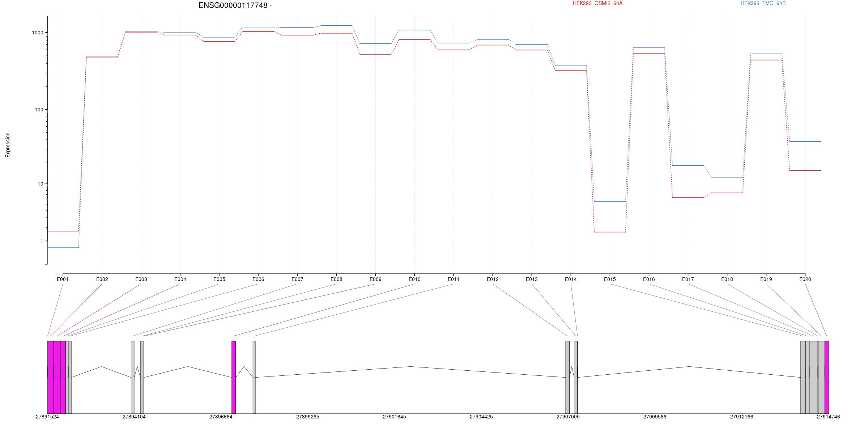The image size is (868, 434).
Task: Select the HEK293_OSMI2_6hA legend label
Action: (597, 3)
